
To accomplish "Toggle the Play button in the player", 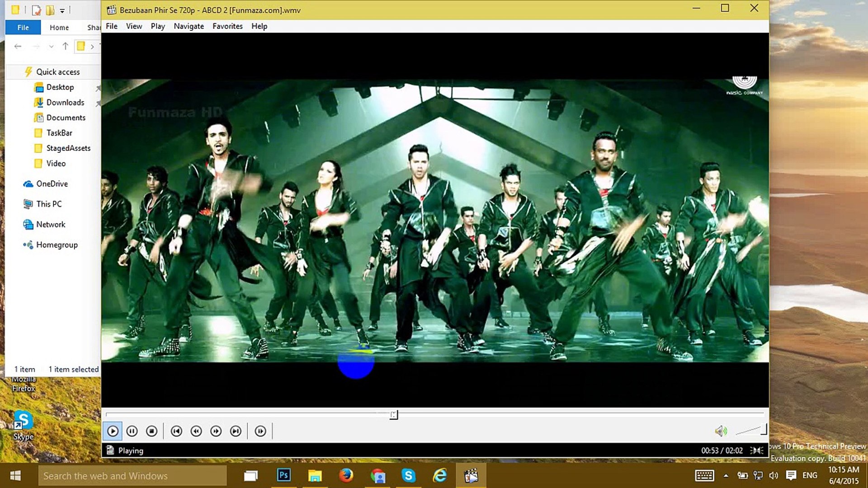I will pos(112,431).
